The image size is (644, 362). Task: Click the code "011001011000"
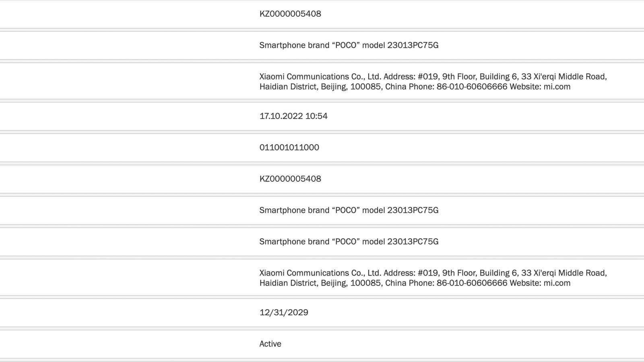289,148
